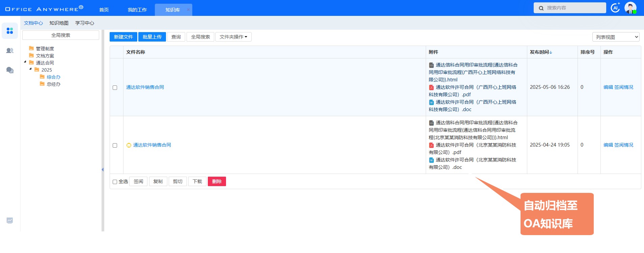
Task: Open 学习中心 submenu
Action: click(x=85, y=23)
